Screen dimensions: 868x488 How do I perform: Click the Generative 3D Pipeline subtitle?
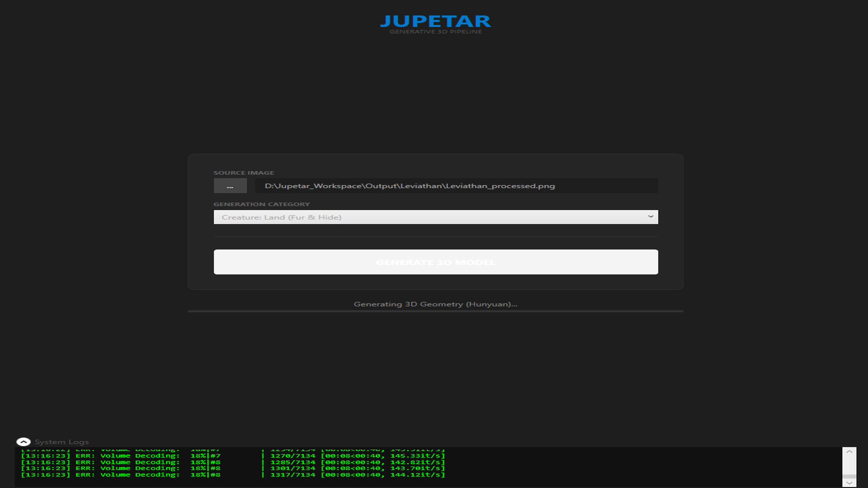[435, 32]
